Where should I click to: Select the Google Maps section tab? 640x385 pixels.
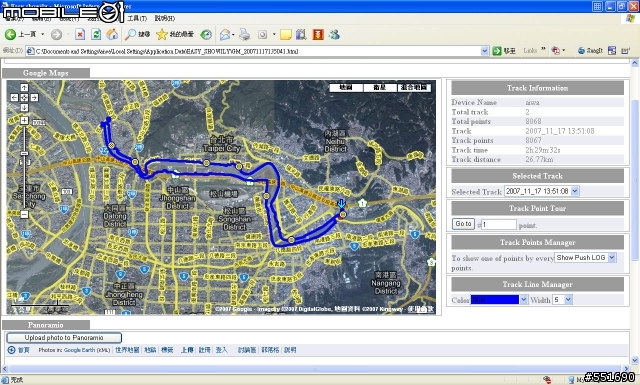(46, 73)
